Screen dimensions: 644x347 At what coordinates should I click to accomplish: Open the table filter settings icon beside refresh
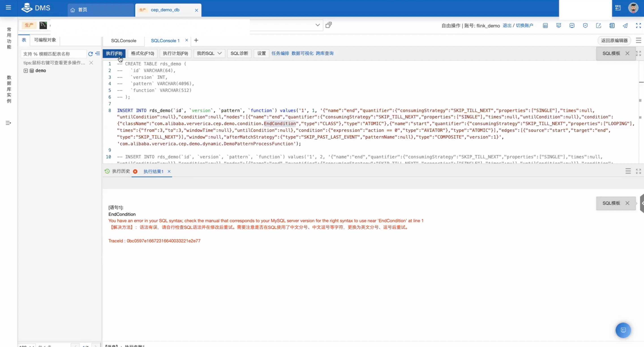tap(97, 54)
